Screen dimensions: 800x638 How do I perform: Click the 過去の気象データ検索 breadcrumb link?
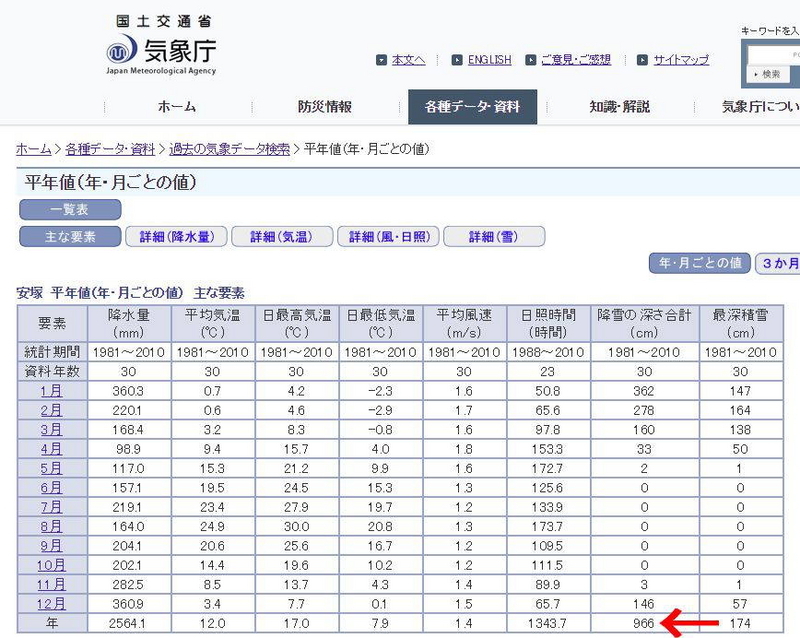pos(229,150)
